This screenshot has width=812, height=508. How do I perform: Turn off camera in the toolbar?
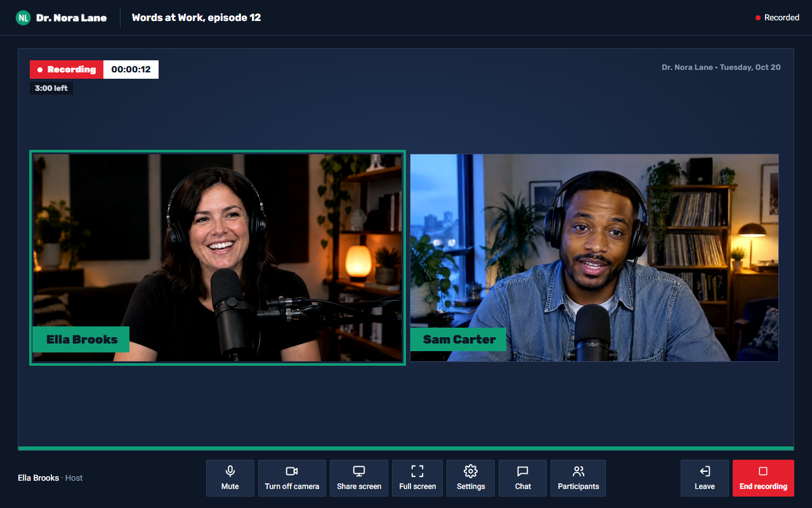pyautogui.click(x=292, y=478)
